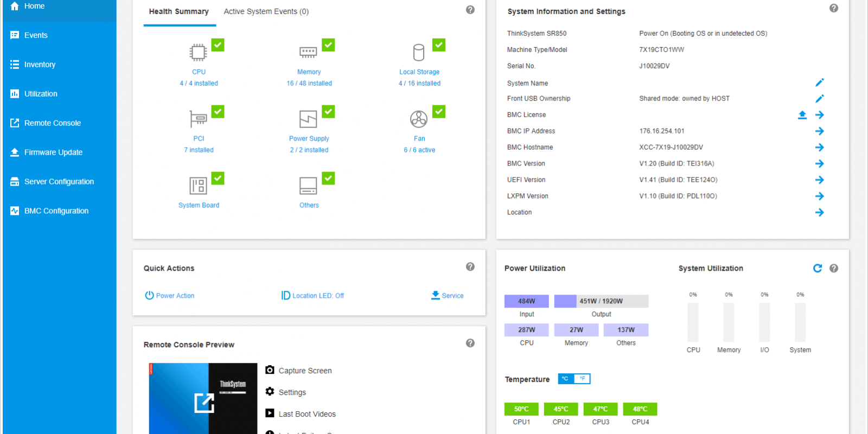This screenshot has height=434, width=868.
Task: Open Last Boot Videos
Action: click(x=301, y=414)
